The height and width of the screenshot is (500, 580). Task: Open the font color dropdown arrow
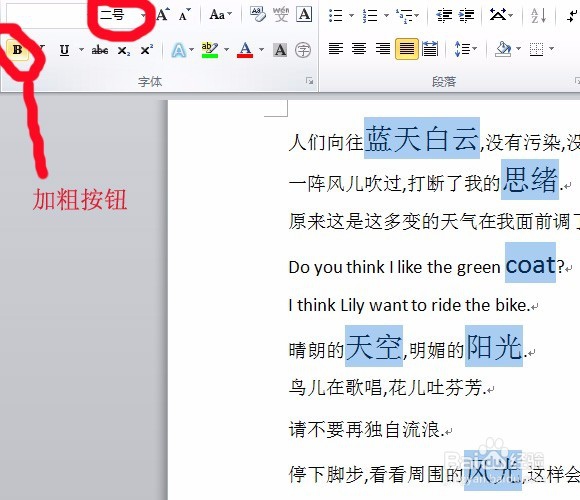pyautogui.click(x=261, y=50)
